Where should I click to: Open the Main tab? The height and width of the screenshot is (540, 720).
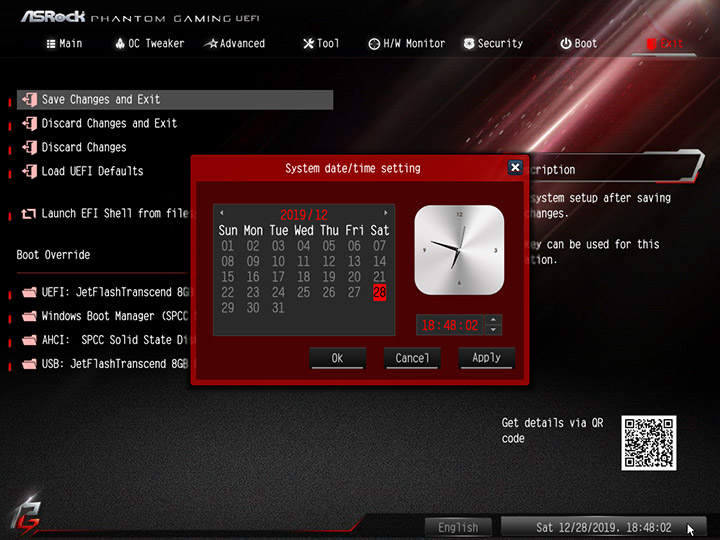pyautogui.click(x=64, y=44)
